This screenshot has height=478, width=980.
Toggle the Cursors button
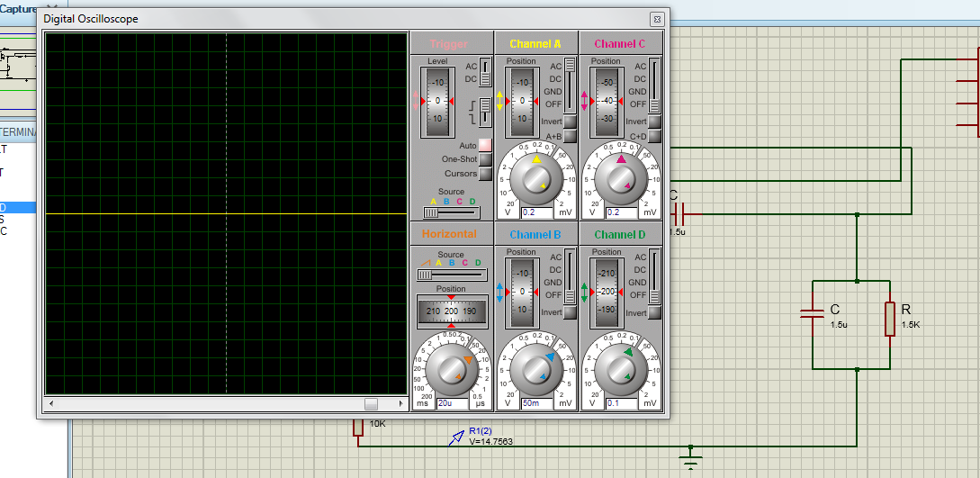click(x=485, y=174)
